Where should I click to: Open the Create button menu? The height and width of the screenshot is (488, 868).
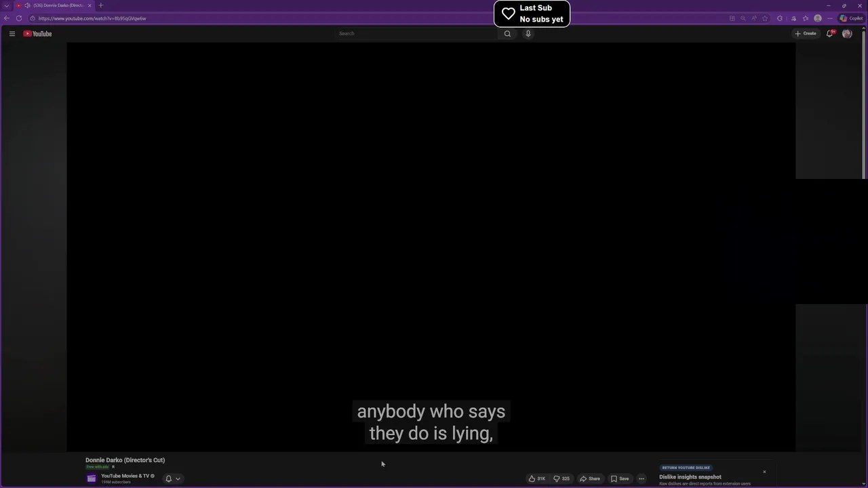(806, 33)
